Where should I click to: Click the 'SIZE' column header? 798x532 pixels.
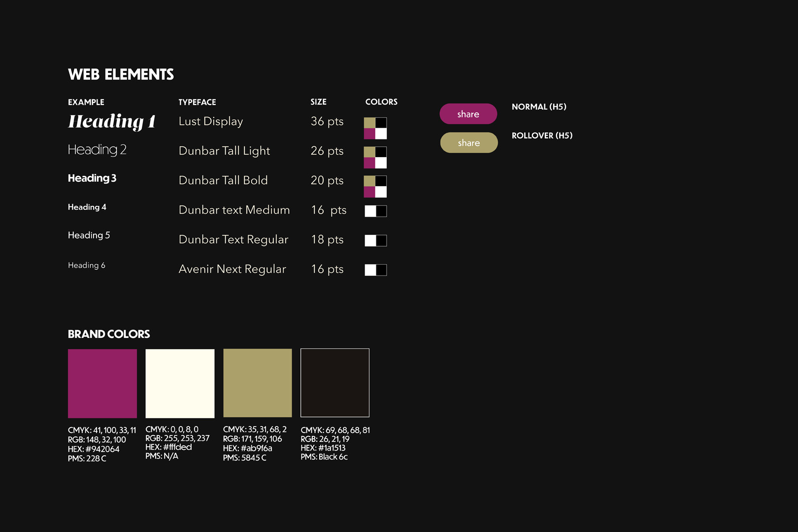pyautogui.click(x=318, y=101)
